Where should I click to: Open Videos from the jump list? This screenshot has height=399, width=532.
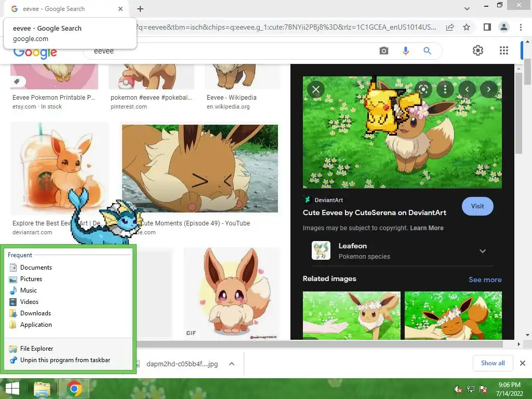[x=68, y=302]
